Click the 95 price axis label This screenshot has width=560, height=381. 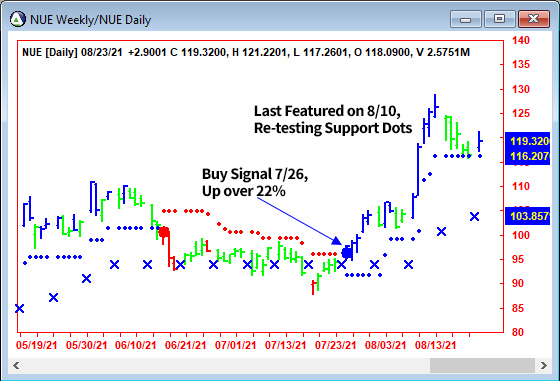518,260
